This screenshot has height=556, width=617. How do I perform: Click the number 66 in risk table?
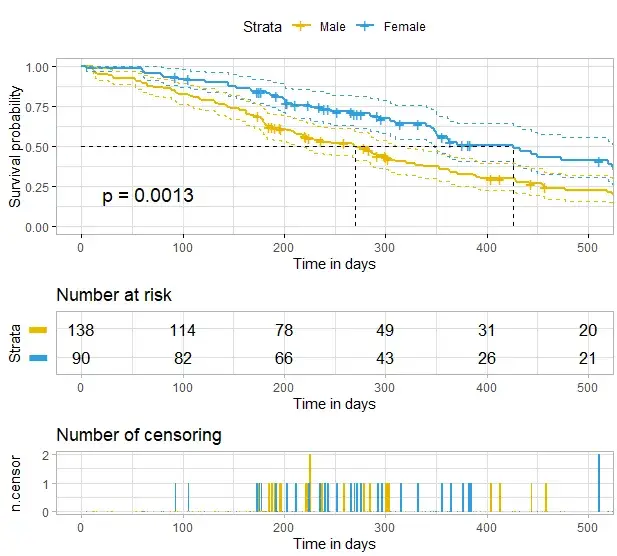(284, 358)
